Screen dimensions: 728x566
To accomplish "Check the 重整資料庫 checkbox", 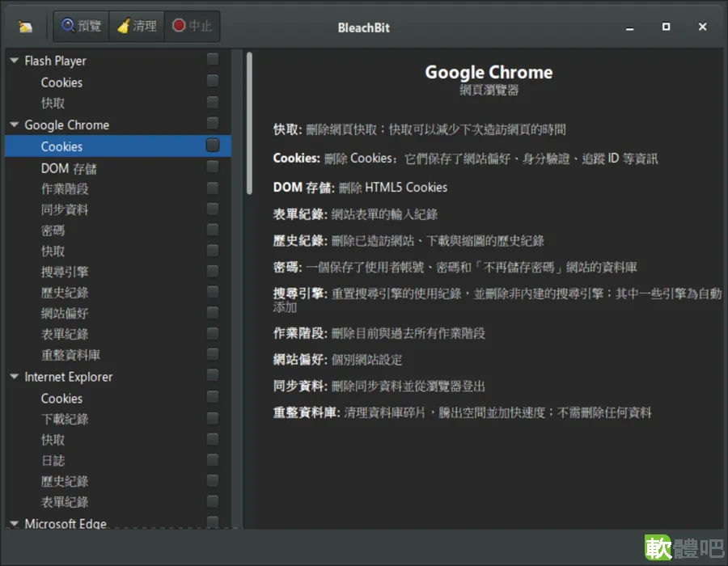I will [x=212, y=354].
